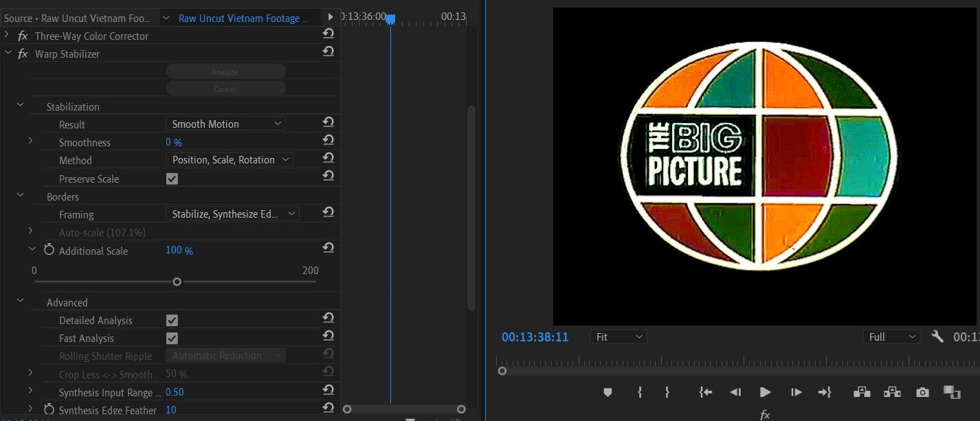Screen dimensions: 980x421
Task: Go to In point
Action: [706, 392]
